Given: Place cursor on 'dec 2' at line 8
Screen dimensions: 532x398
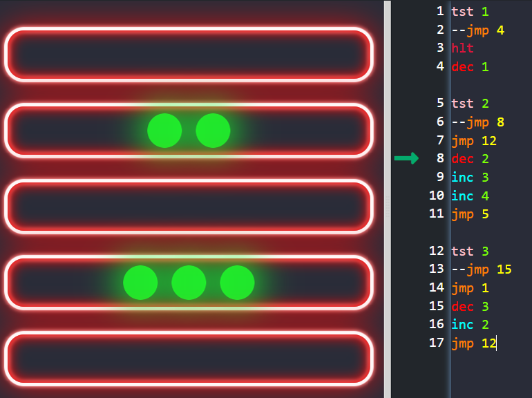Looking at the screenshot, I should pyautogui.click(x=470, y=159).
